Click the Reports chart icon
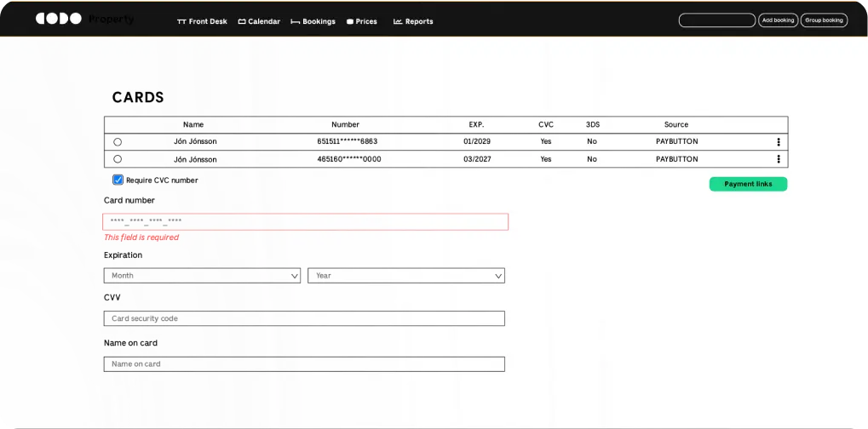The image size is (868, 429). 398,22
